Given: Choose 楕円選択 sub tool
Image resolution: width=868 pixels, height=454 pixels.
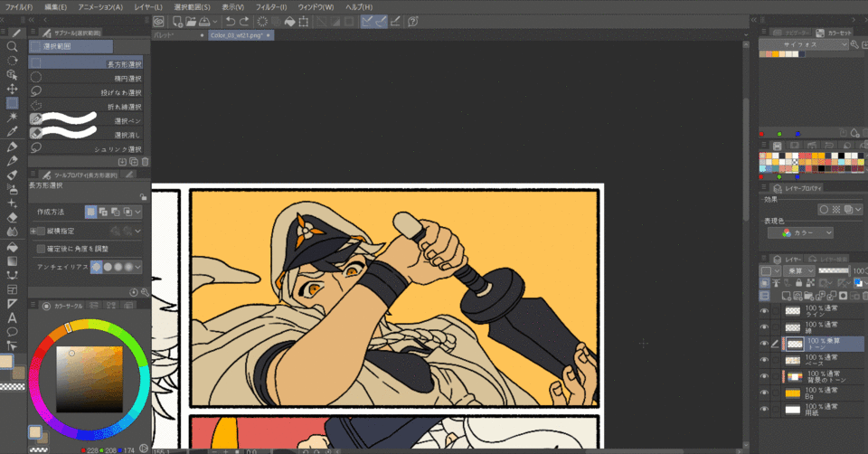Looking at the screenshot, I should click(x=86, y=78).
